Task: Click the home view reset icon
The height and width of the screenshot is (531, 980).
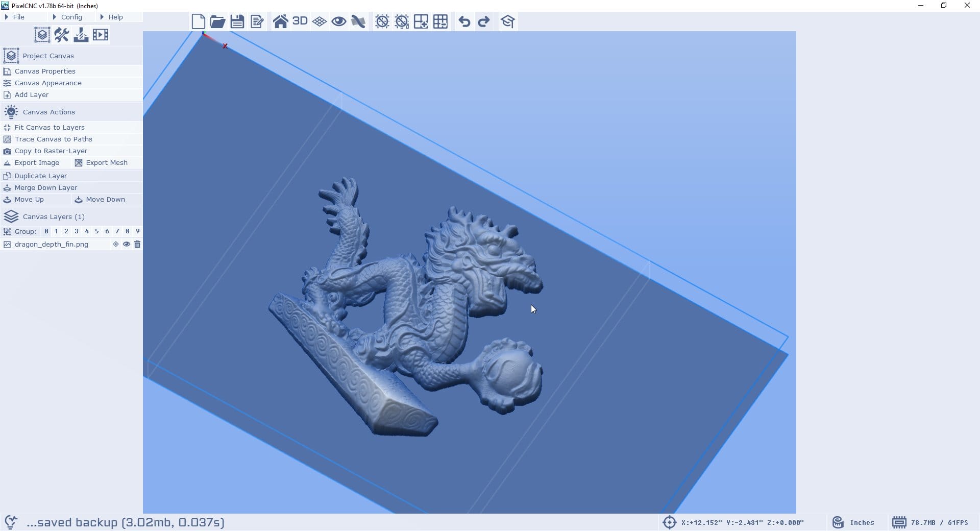Action: tap(280, 21)
